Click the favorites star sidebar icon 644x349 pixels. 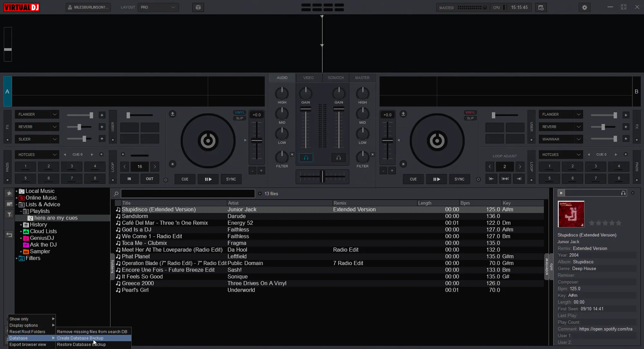point(9,193)
